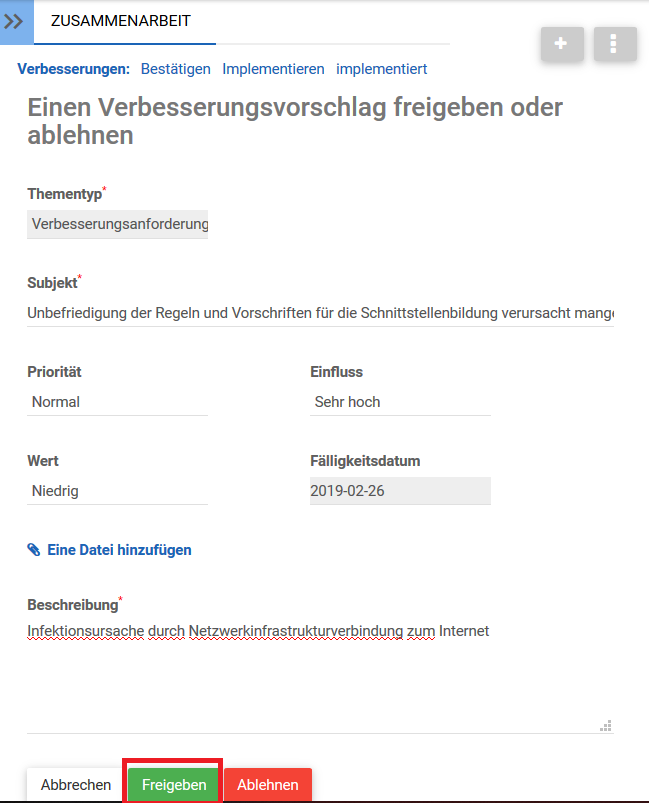Open the three-dot more options menu

point(615,44)
